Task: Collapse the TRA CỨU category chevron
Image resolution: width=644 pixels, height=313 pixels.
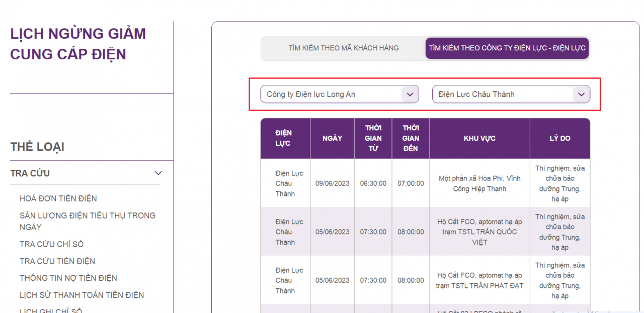Action: click(158, 173)
